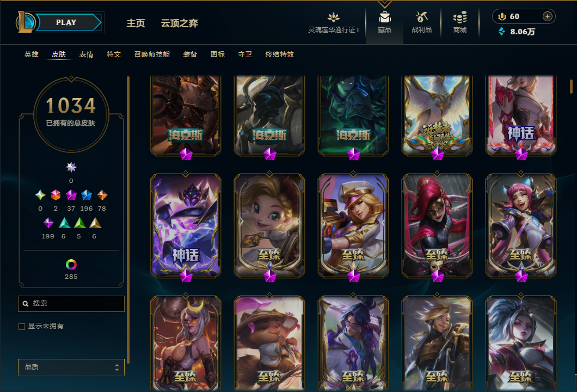Enable the 显示未拥有 checkbox
The height and width of the screenshot is (392, 577).
click(x=22, y=327)
